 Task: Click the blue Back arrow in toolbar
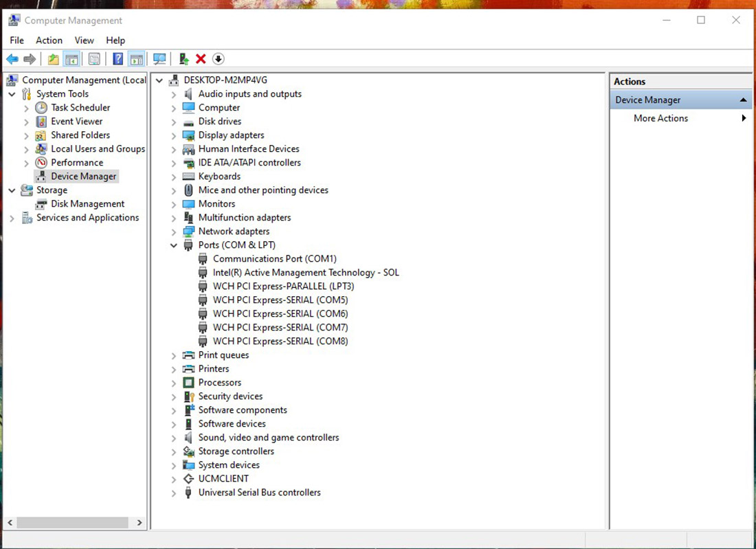[12, 59]
